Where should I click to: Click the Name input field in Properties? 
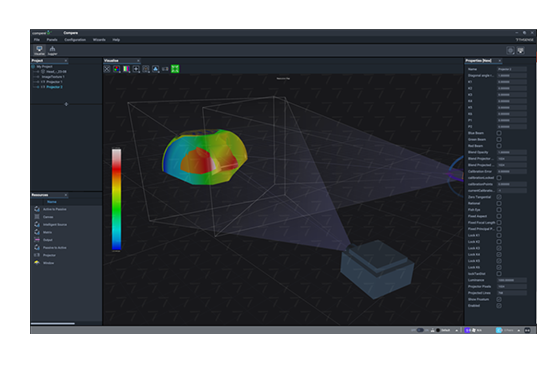pyautogui.click(x=512, y=69)
